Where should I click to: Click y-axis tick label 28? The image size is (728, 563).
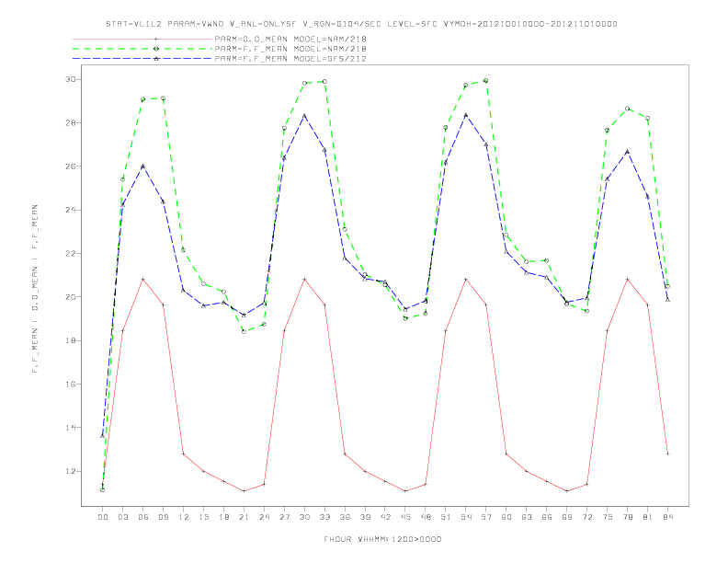71,123
